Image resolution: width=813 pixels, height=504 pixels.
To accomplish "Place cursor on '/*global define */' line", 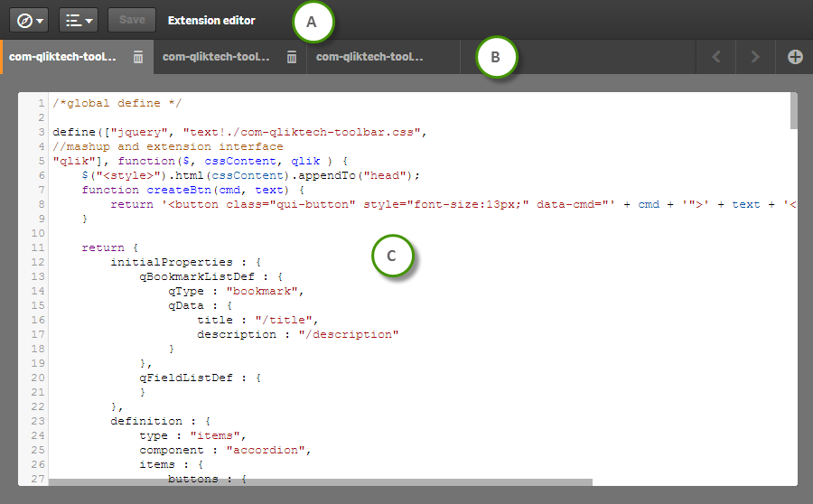I will [x=117, y=103].
